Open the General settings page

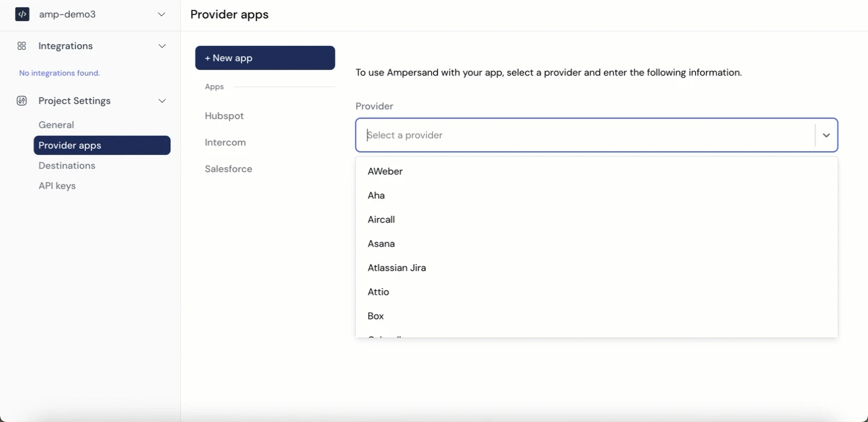tap(56, 125)
